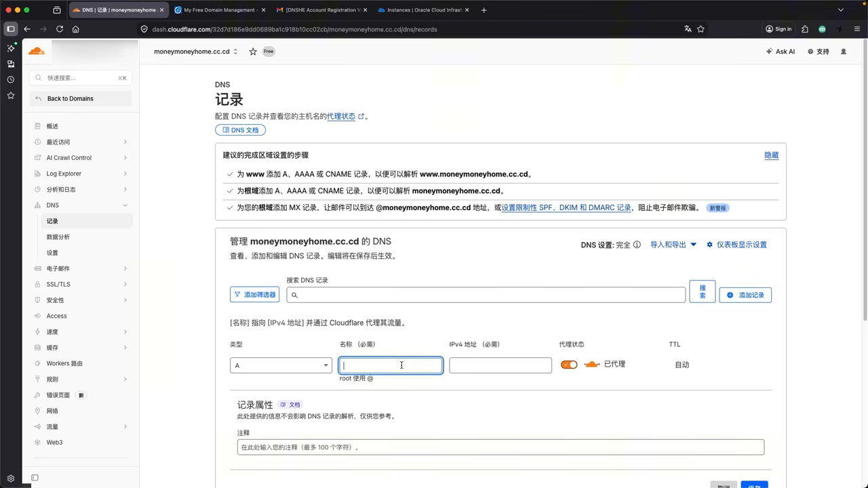Bookmark this page with the address bar star
Screen dimensions: 868x488
[x=701, y=29]
